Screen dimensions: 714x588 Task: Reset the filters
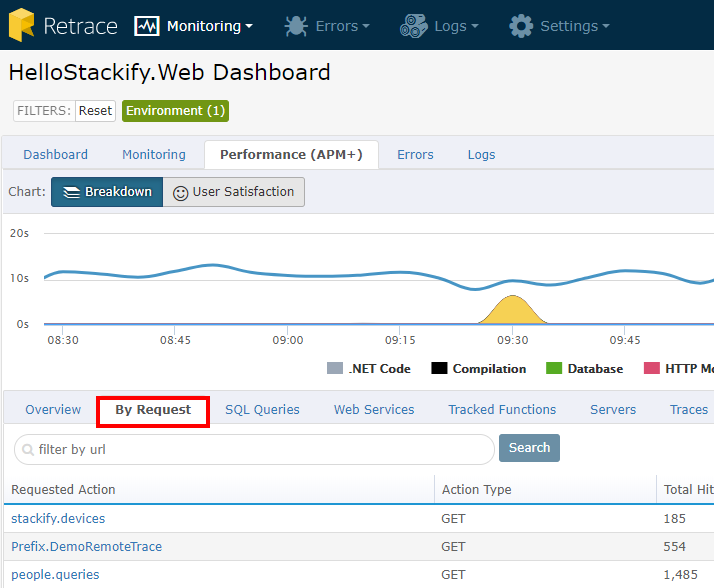coord(95,110)
